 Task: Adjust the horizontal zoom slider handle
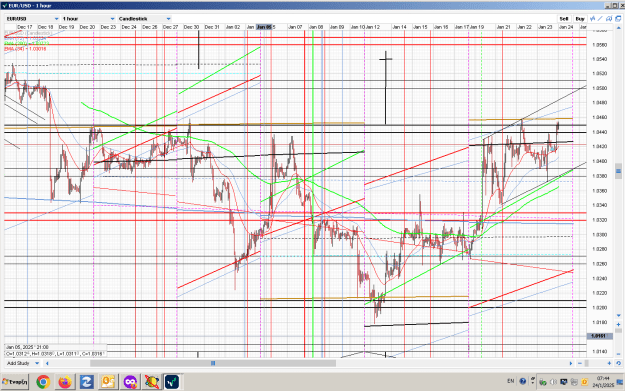586,363
